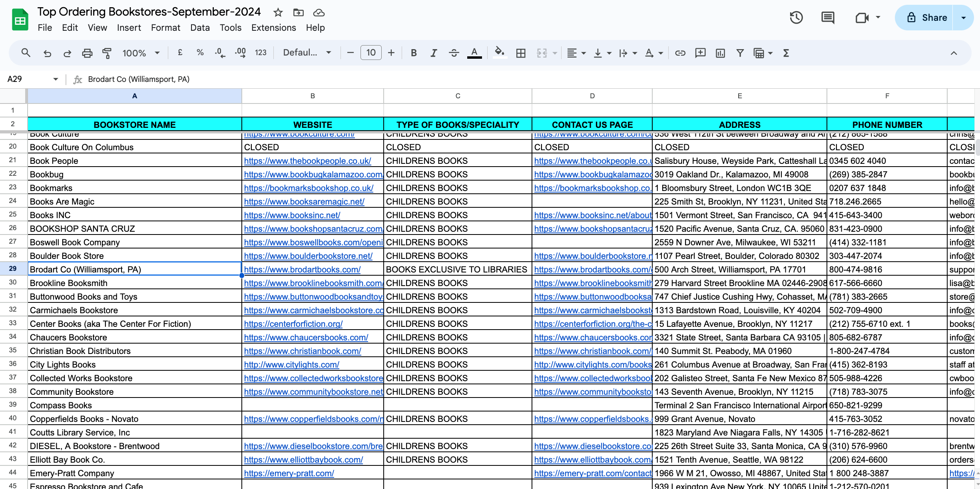
Task: Format as currency pound symbol
Action: [180, 52]
